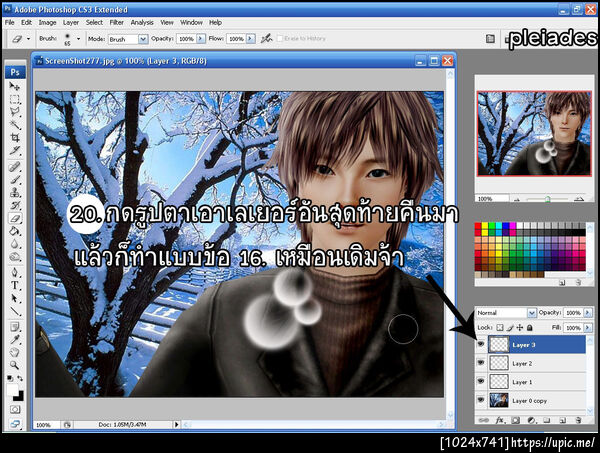The height and width of the screenshot is (453, 600).
Task: Switch foreground and background colors
Action: tap(20, 378)
